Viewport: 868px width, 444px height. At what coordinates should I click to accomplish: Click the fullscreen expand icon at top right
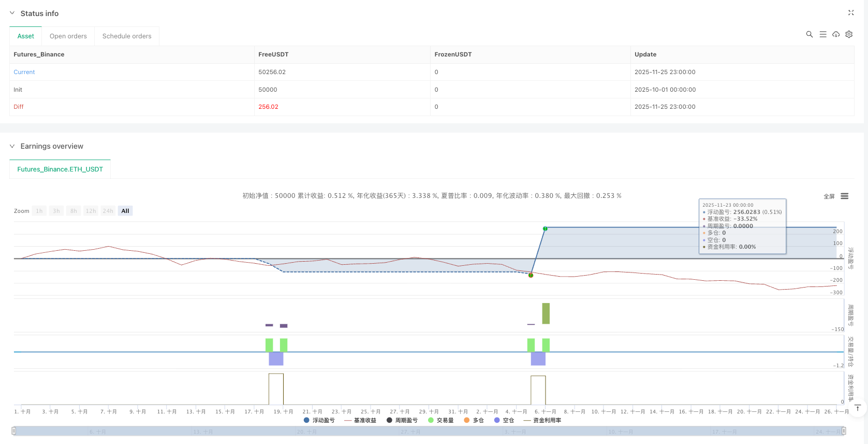click(x=850, y=13)
